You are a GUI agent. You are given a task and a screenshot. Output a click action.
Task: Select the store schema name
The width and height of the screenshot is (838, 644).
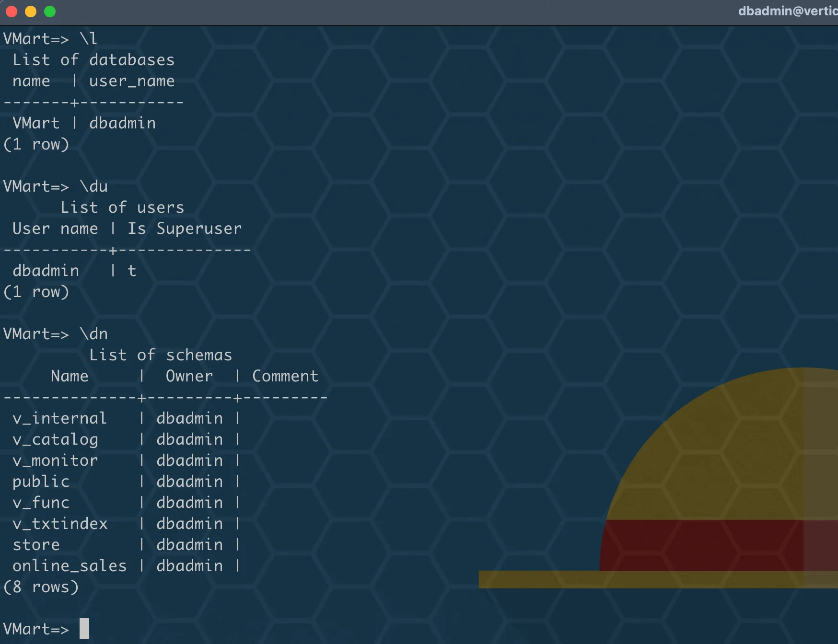pos(36,545)
